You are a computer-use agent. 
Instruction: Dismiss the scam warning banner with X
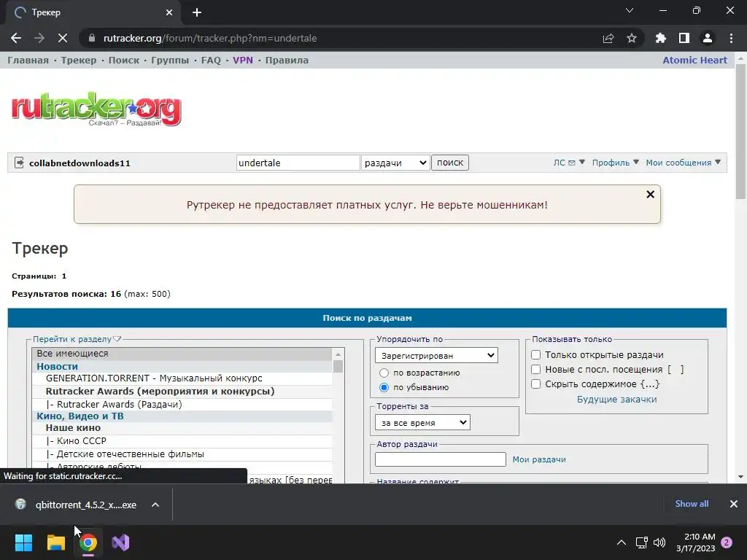(x=650, y=194)
